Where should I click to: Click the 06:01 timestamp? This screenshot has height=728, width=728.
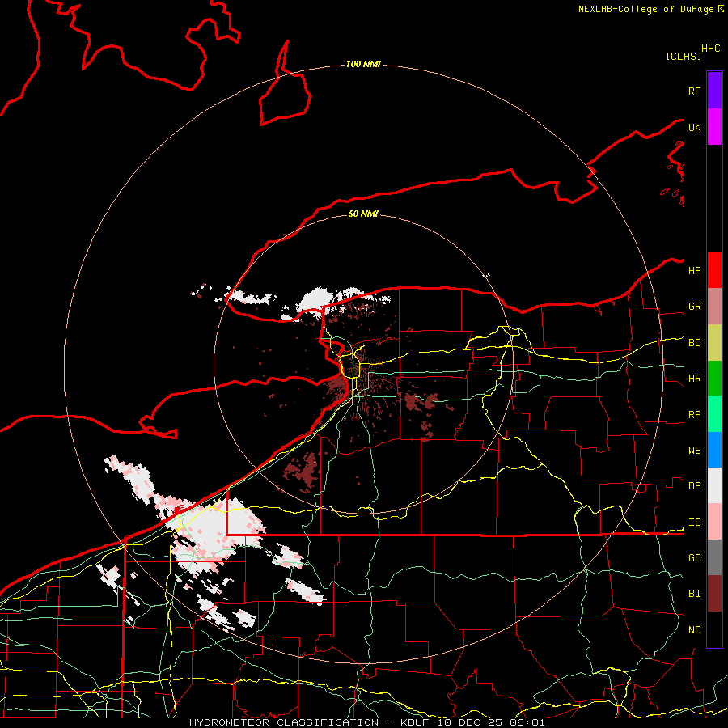click(527, 722)
